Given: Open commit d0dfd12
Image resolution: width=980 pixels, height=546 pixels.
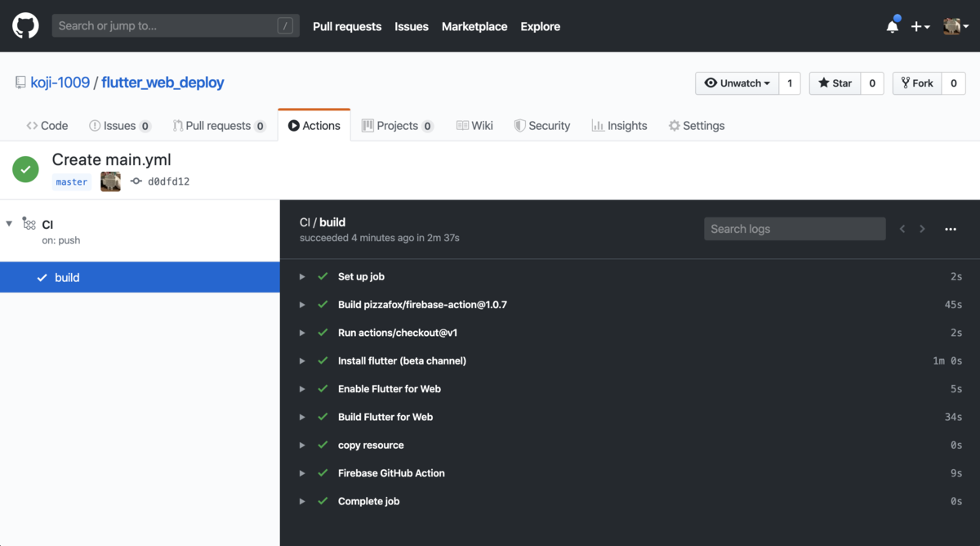Looking at the screenshot, I should [168, 181].
